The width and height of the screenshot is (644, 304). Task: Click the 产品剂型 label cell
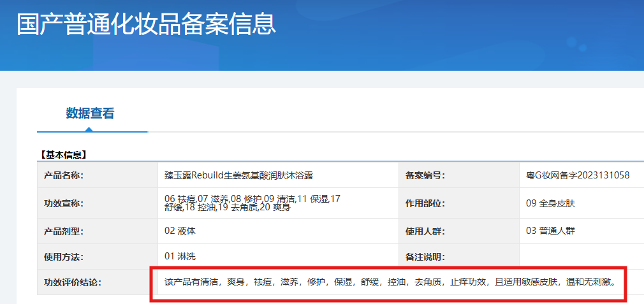pos(98,231)
